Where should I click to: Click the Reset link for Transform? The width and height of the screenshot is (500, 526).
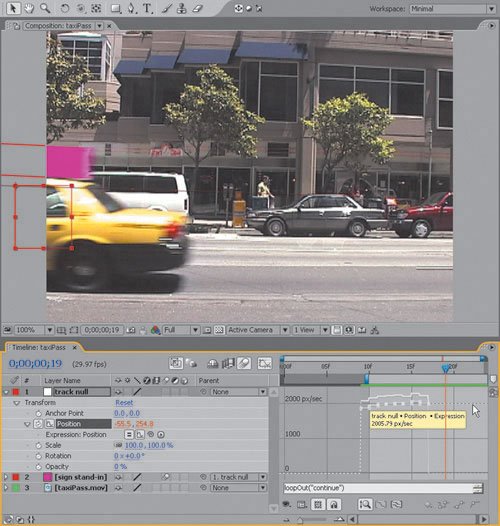124,403
